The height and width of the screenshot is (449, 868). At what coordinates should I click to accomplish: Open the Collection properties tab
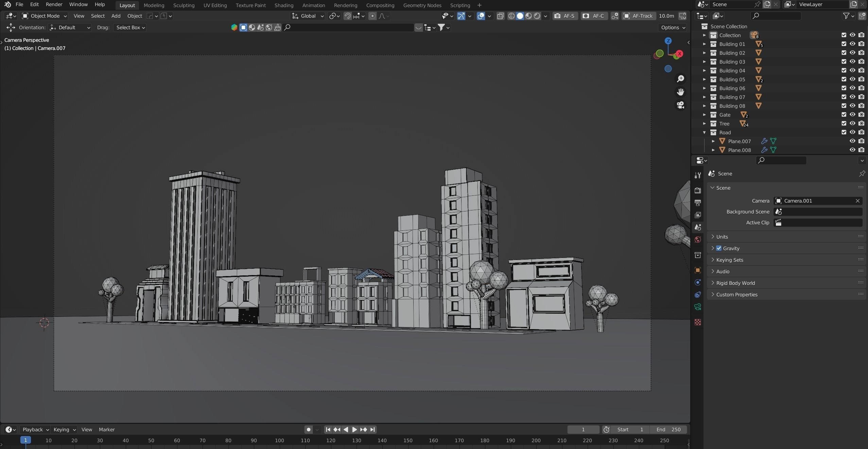coord(698,255)
